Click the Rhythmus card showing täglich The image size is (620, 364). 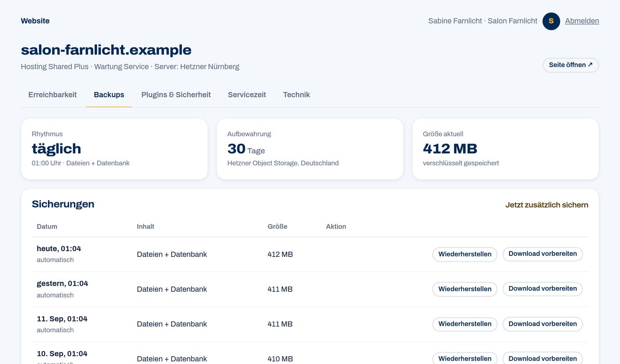click(x=114, y=149)
